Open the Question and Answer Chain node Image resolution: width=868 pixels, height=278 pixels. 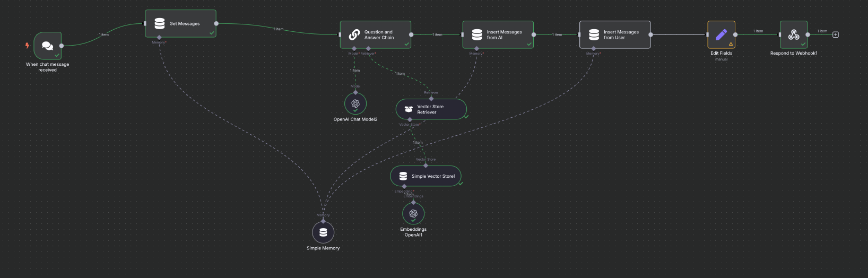[x=376, y=34]
